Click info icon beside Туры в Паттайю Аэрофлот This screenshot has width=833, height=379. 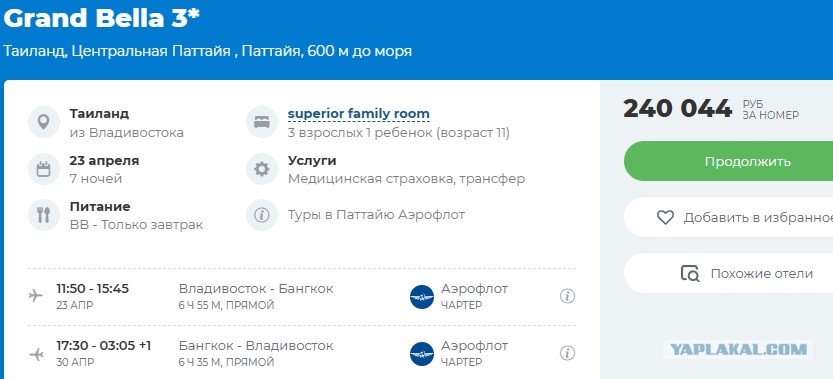click(x=261, y=215)
